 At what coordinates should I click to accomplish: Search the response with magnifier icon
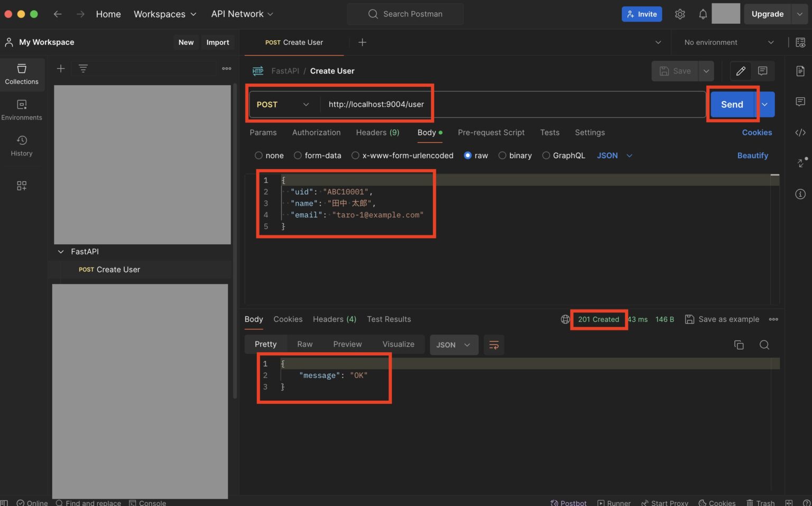tap(764, 345)
